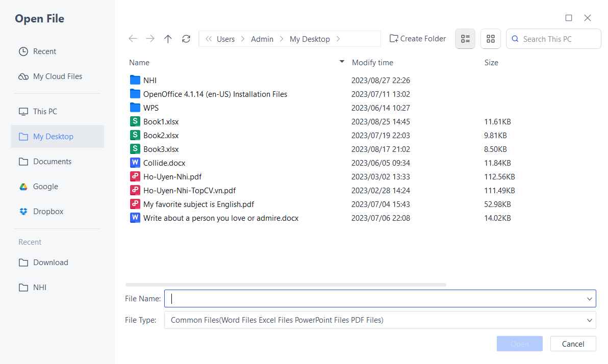The height and width of the screenshot is (364, 608).
Task: Click the admire.docx Word icon
Action: point(135,218)
